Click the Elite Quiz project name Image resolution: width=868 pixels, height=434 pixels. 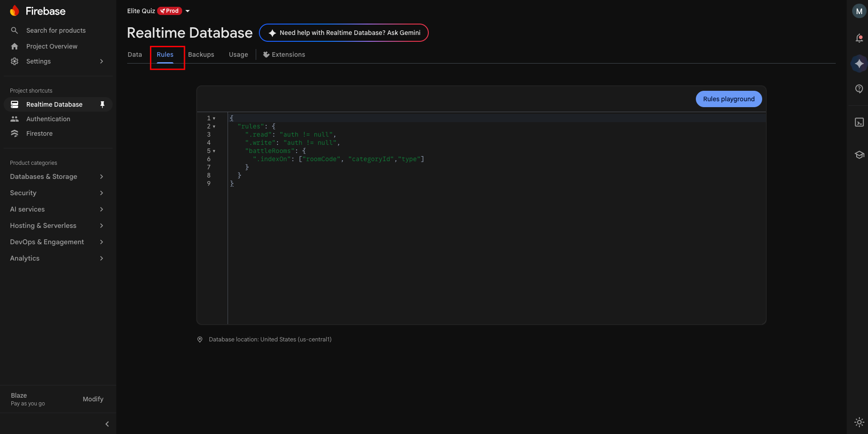coord(141,11)
